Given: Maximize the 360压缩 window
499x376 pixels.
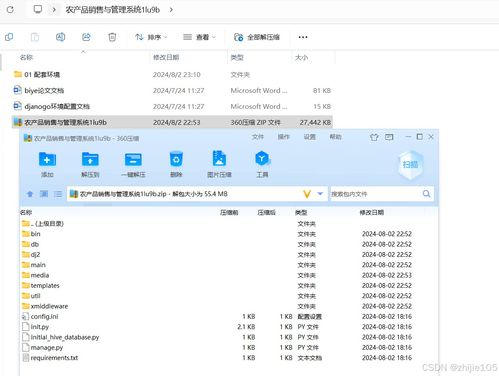Looking at the screenshot, I should [420, 137].
